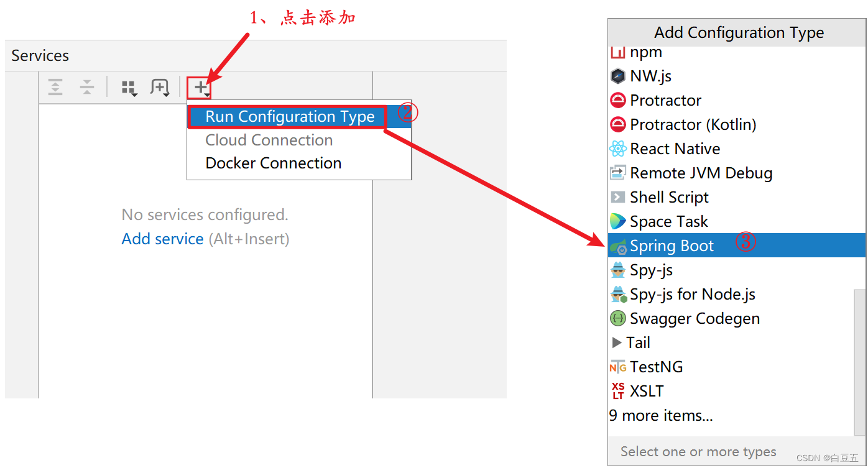
Task: Show 9 more items in list
Action: 661,415
